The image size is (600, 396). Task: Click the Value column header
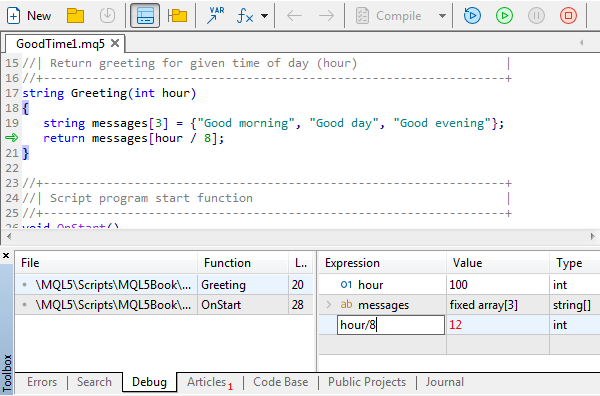[x=498, y=263]
